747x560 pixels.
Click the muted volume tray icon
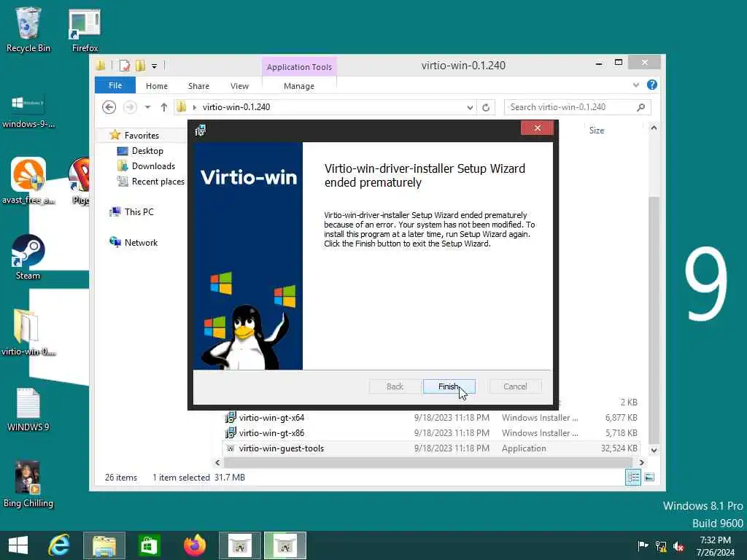tap(678, 546)
